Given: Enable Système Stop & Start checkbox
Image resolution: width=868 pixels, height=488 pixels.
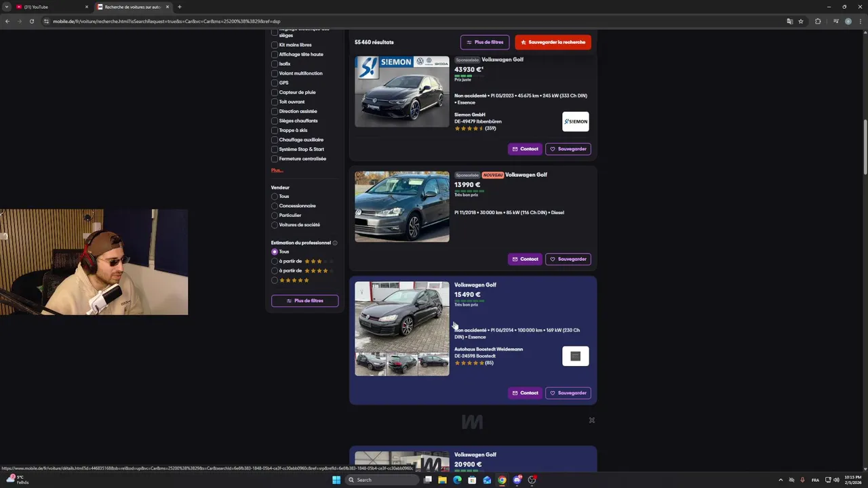Looking at the screenshot, I should (x=275, y=149).
